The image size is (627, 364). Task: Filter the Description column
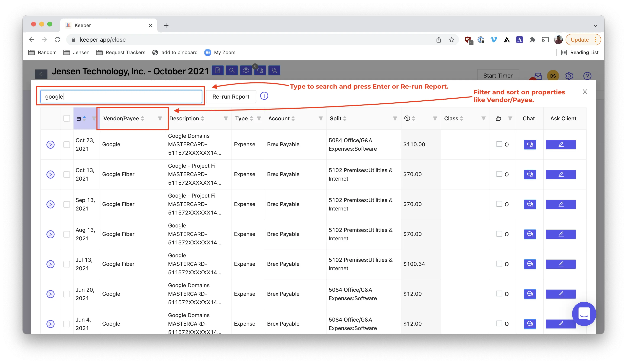[225, 118]
